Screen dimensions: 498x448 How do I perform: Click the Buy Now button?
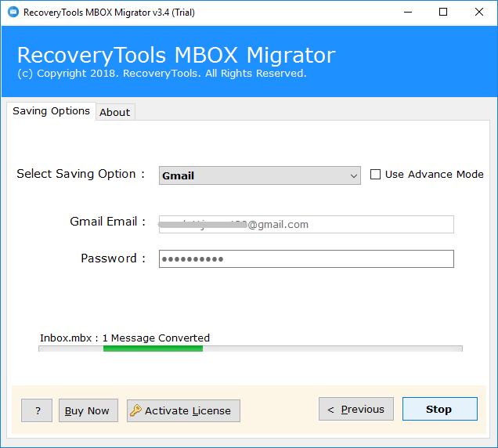tap(88, 410)
